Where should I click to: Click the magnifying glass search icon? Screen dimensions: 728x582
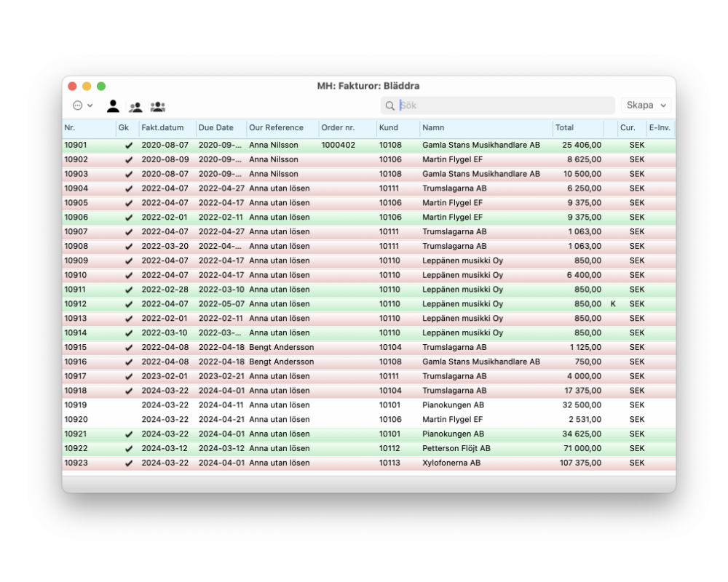390,105
